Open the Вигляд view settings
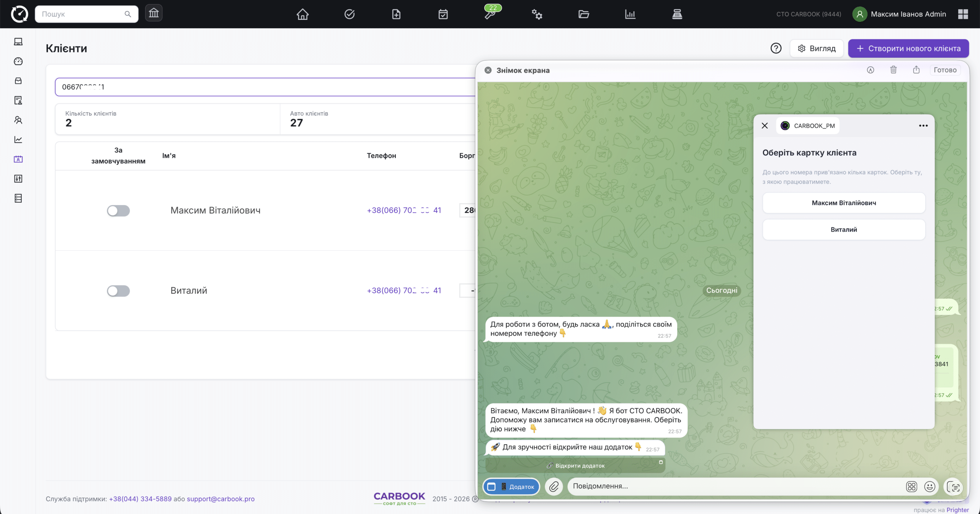980x514 pixels. (x=817, y=49)
